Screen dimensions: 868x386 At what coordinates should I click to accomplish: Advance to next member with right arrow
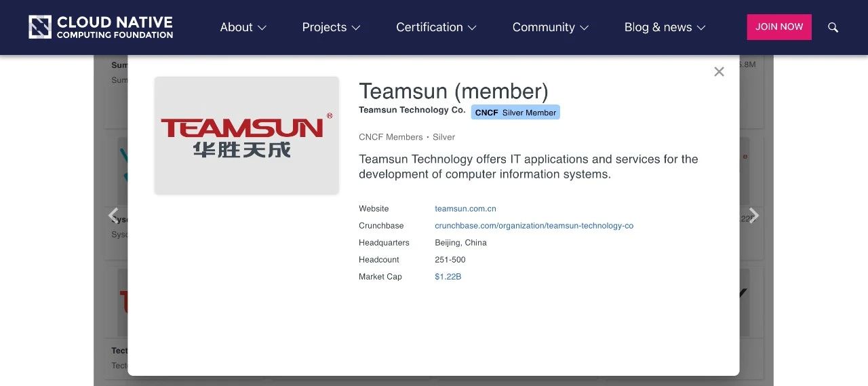tap(753, 216)
